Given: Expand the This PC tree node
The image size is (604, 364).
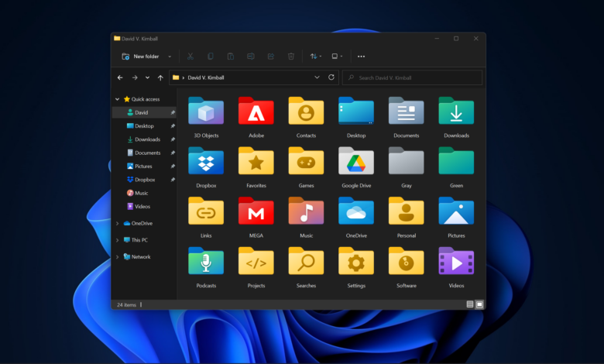Looking at the screenshot, I should [x=117, y=240].
